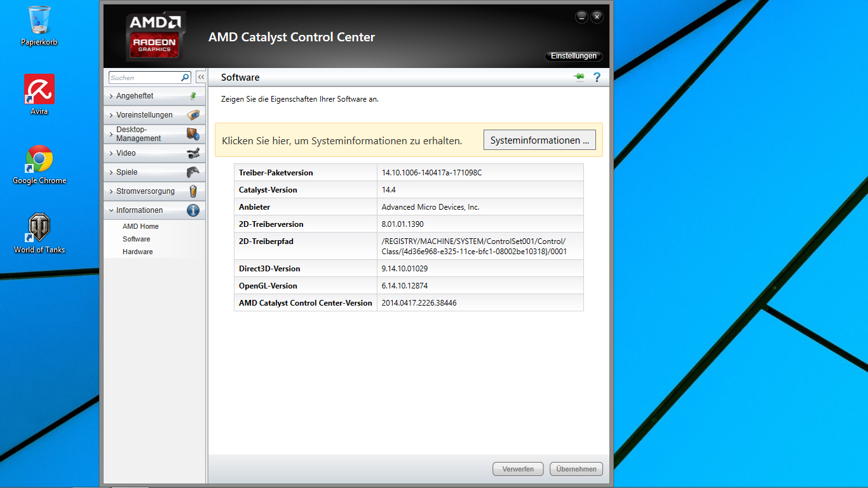The width and height of the screenshot is (868, 488).
Task: Click the Angeheftet pin icon
Action: pyautogui.click(x=193, y=96)
